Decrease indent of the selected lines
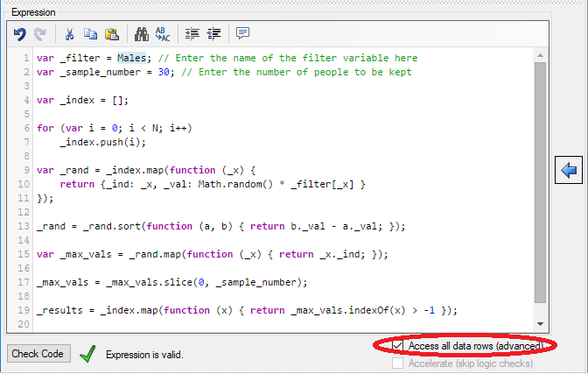588x374 pixels. tap(213, 34)
